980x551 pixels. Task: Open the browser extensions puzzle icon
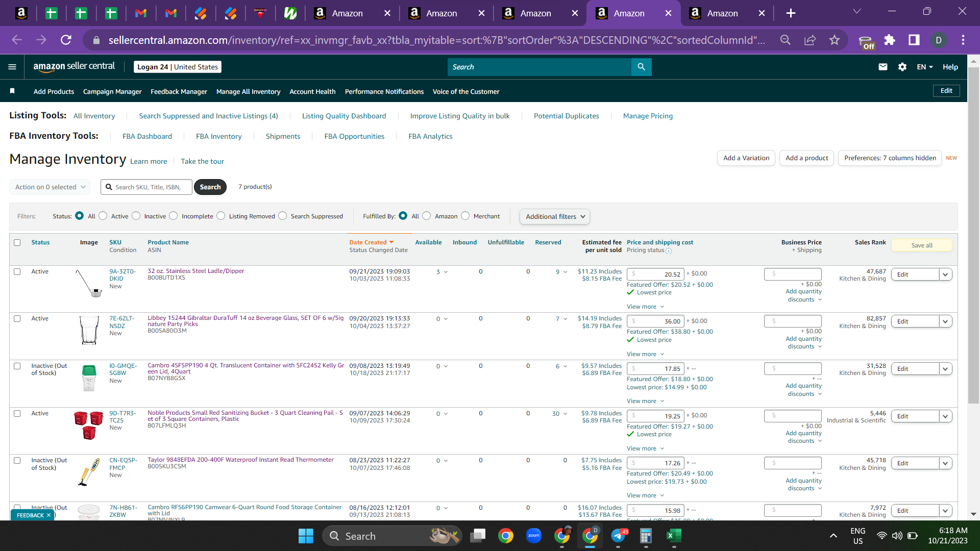[x=890, y=40]
